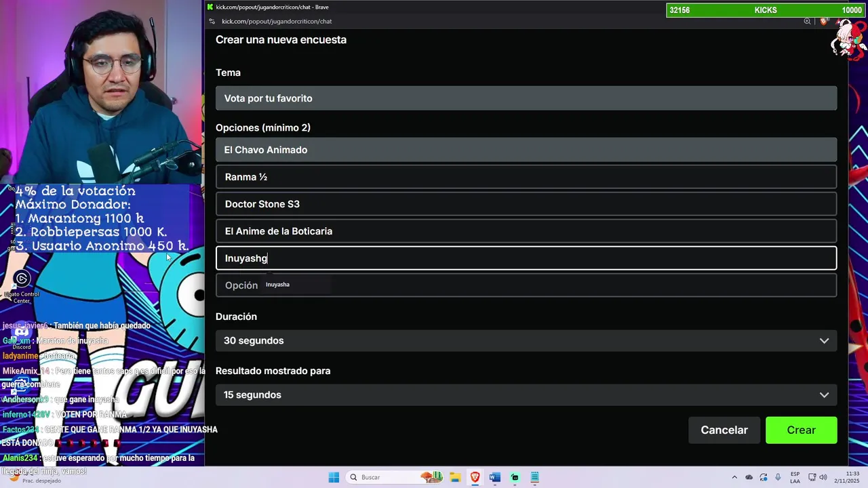Click the Brave Shields lion icon
The image size is (868, 488).
[x=823, y=21]
